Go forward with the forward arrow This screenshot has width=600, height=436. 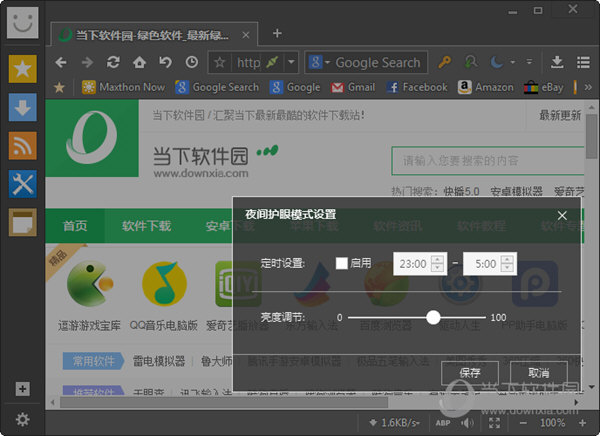pyautogui.click(x=87, y=62)
